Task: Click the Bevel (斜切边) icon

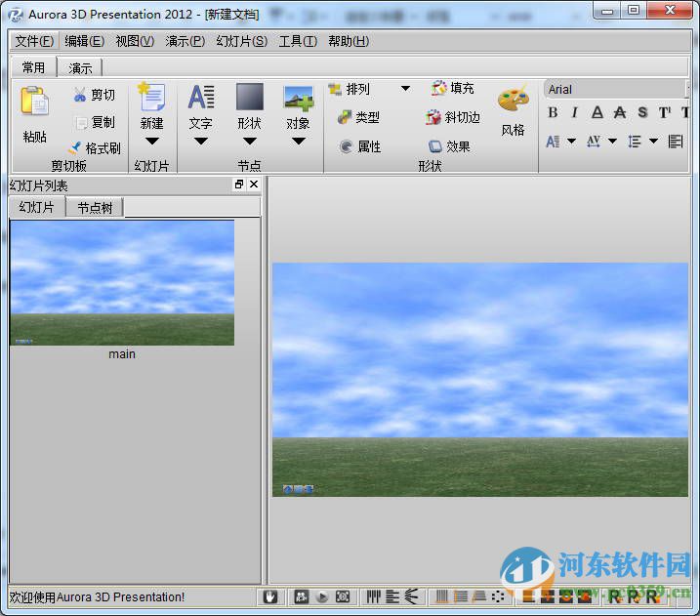Action: pyautogui.click(x=433, y=117)
